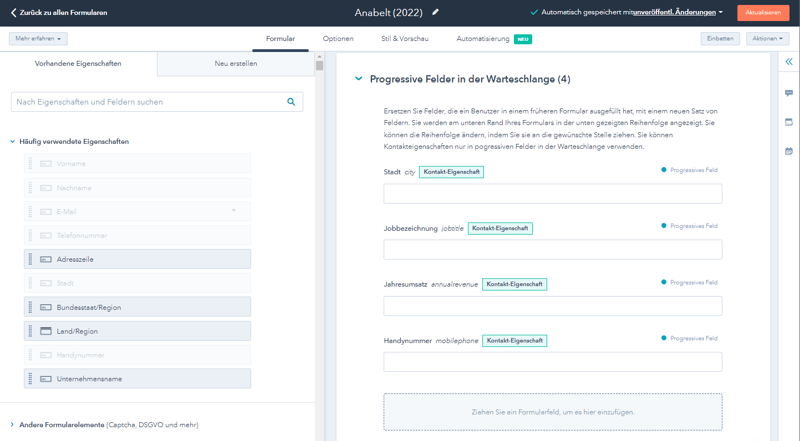
Task: Click the back arrow next to Zurück zu allen Formularen
Action: point(13,13)
